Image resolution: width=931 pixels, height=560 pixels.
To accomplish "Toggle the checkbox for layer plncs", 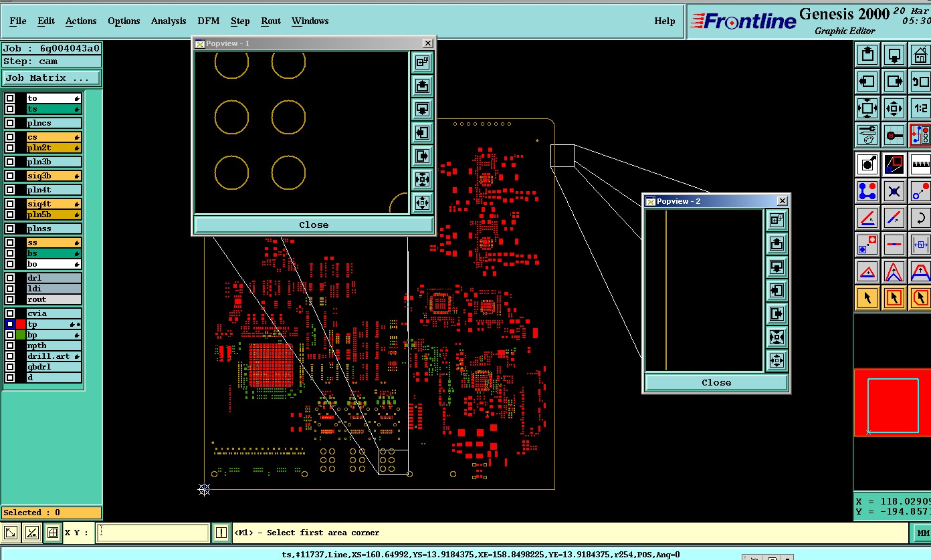I will point(10,123).
